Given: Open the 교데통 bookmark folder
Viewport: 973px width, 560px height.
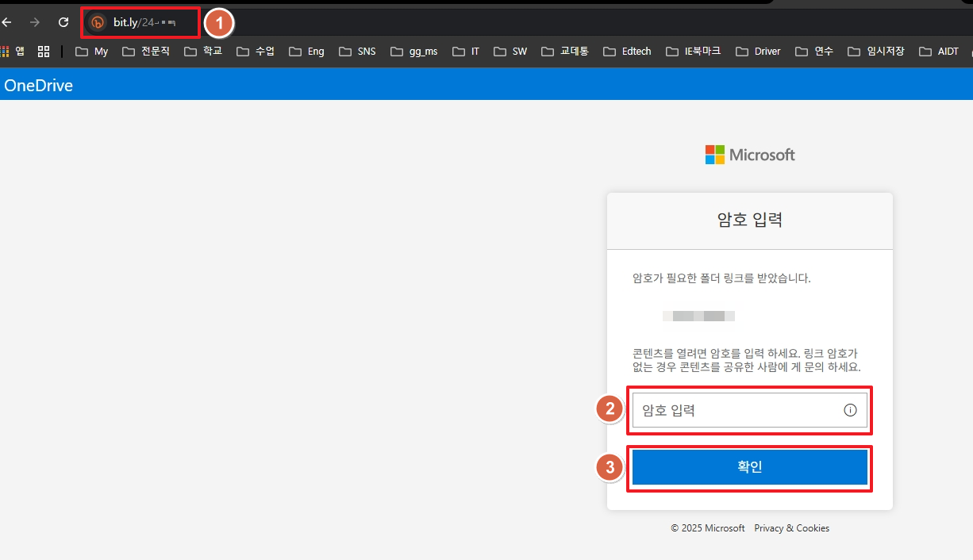Looking at the screenshot, I should 565,51.
